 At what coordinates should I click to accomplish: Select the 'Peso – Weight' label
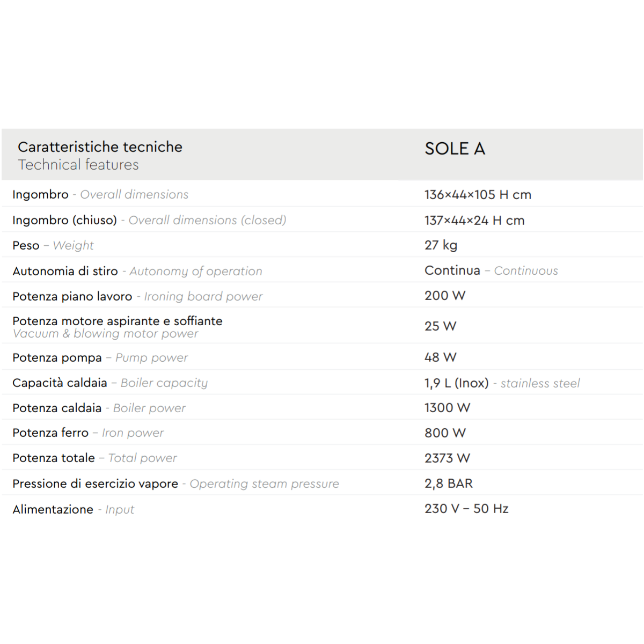tap(53, 245)
